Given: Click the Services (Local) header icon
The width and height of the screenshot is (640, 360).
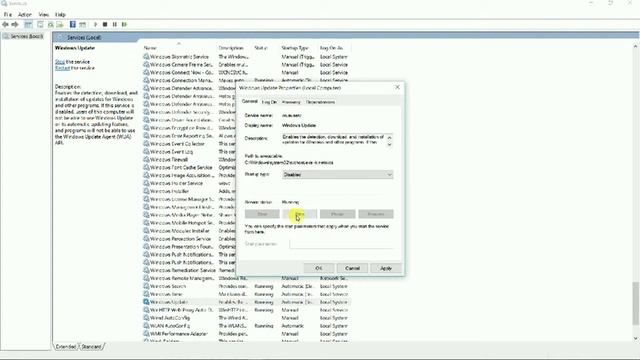Looking at the screenshot, I should tap(61, 37).
